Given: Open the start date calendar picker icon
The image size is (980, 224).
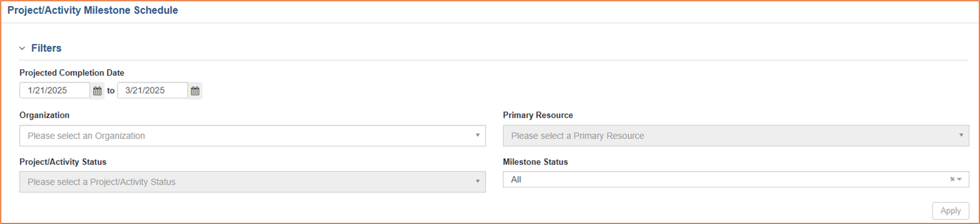Looking at the screenshot, I should point(98,90).
